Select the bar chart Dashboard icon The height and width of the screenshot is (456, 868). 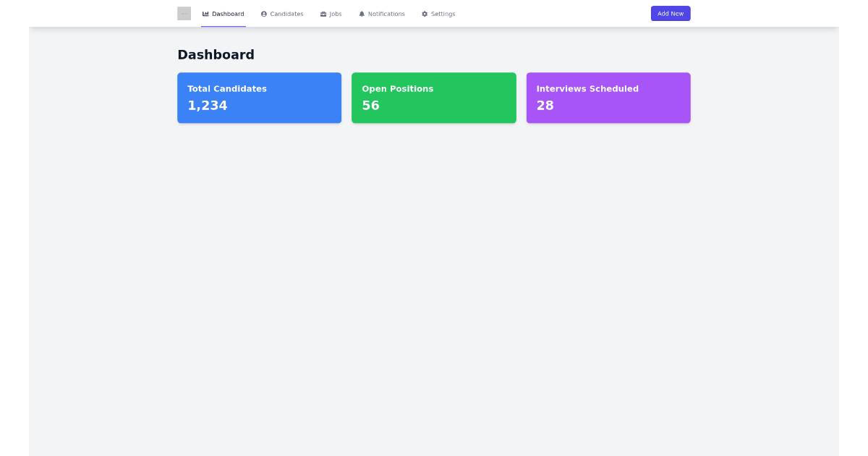[x=205, y=14]
